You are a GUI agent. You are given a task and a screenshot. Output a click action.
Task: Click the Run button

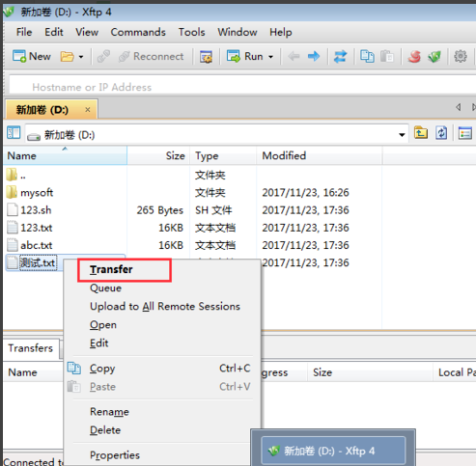tap(244, 57)
